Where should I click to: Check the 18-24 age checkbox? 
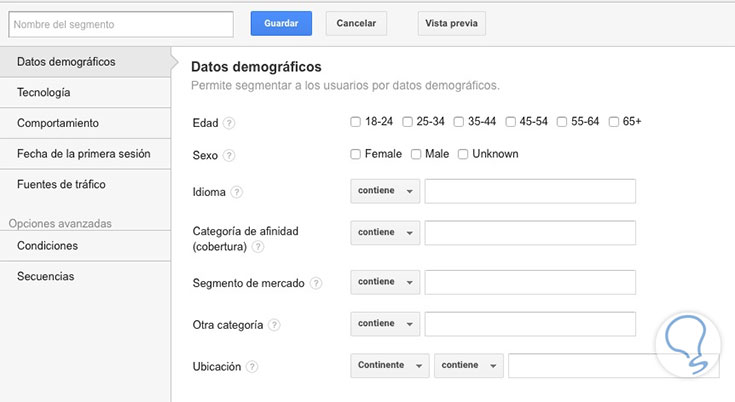(356, 122)
